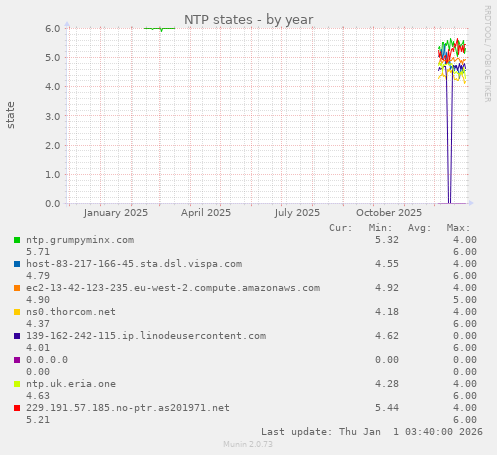Screen dimensions: 497x455
Task: Click the 4.55 value for vispa.com host
Action: (x=387, y=264)
